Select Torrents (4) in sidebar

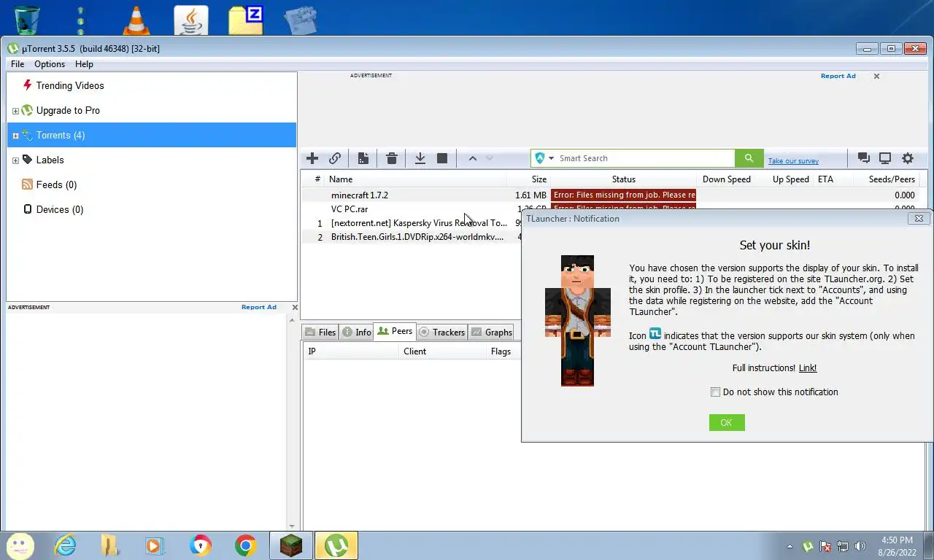pos(152,135)
